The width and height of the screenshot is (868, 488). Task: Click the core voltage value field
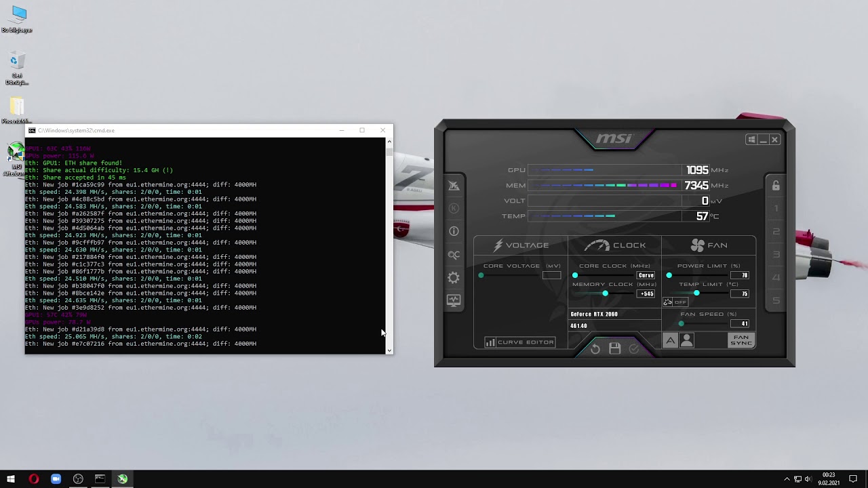(551, 275)
